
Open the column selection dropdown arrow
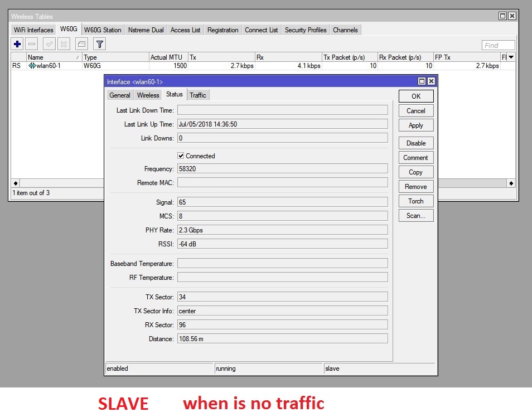(510, 57)
